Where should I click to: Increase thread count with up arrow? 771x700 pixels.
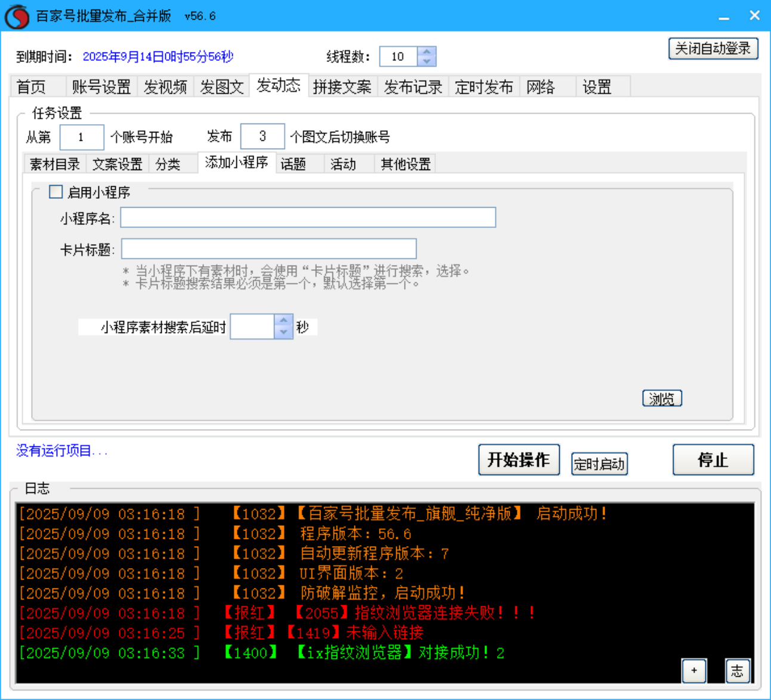click(427, 52)
